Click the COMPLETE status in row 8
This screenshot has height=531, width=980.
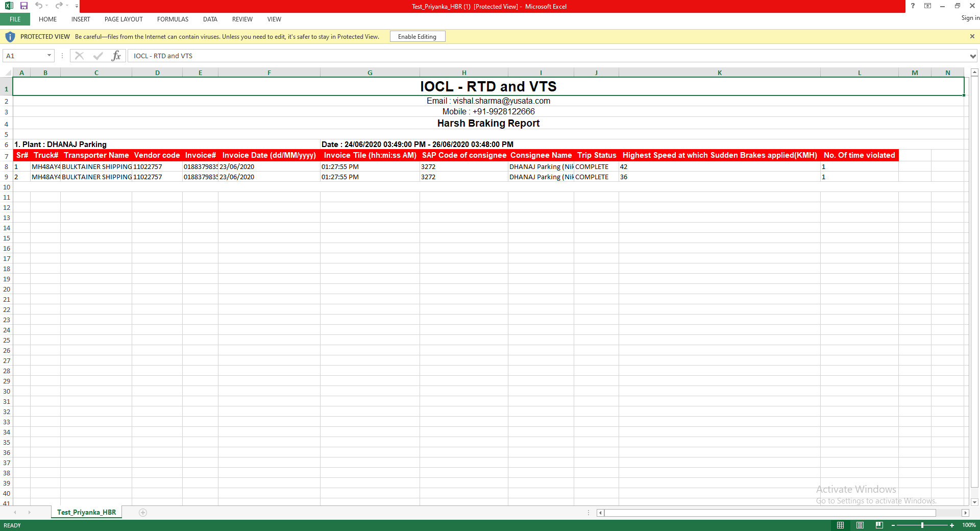[596, 166]
